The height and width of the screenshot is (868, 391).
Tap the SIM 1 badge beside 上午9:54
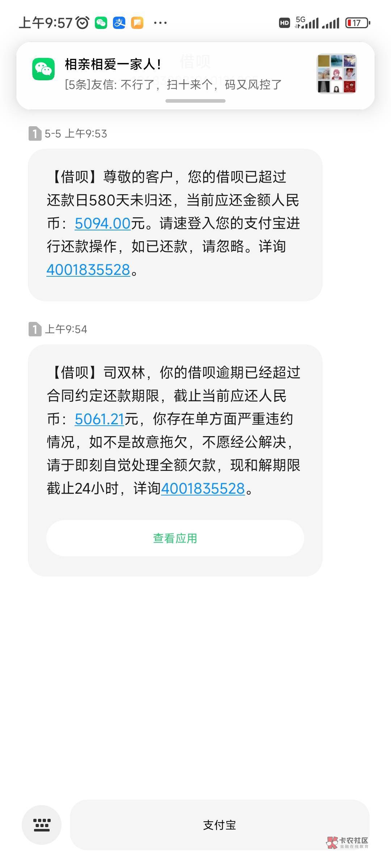tap(35, 329)
